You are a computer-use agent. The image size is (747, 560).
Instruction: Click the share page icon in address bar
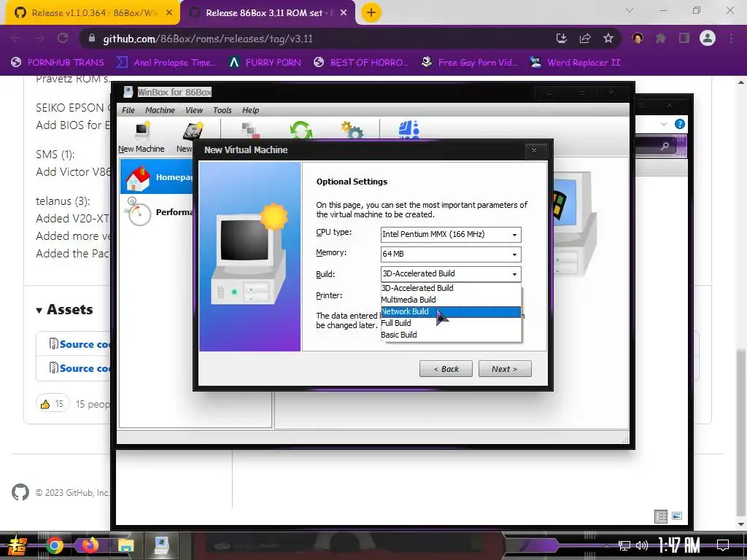pos(585,39)
